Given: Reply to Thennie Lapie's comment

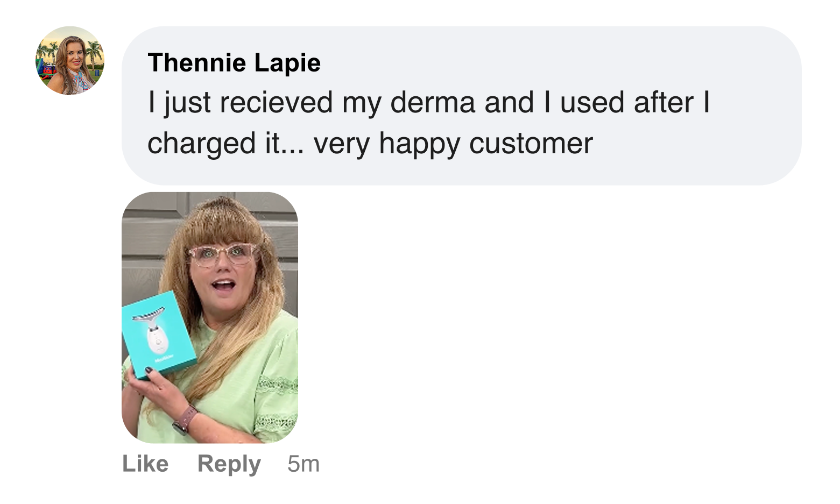Looking at the screenshot, I should click(229, 464).
